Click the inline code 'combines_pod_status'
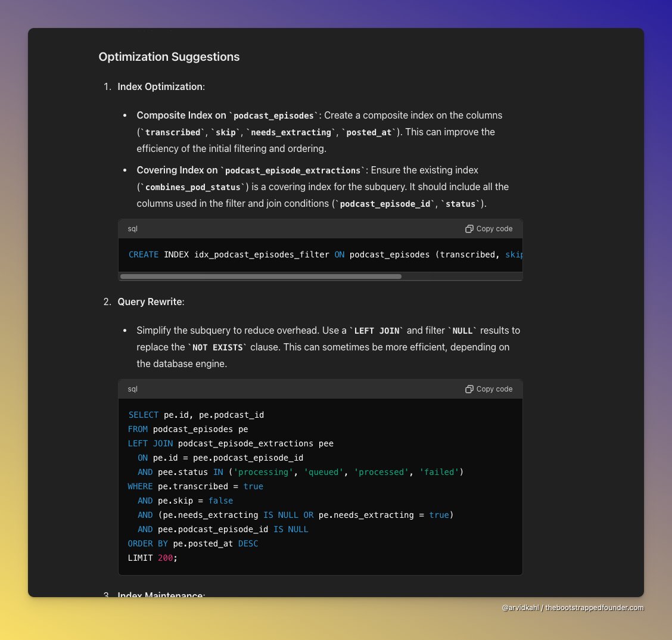672x640 pixels. tap(193, 187)
